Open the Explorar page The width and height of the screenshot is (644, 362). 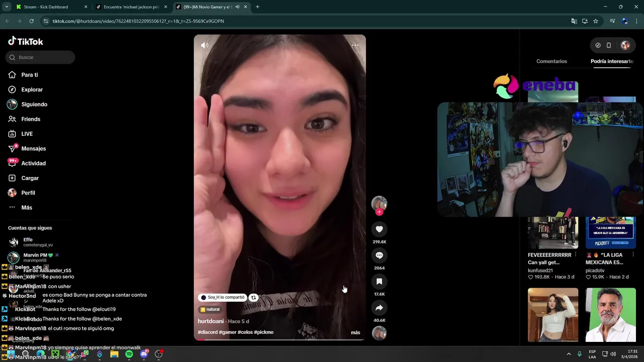point(25,89)
